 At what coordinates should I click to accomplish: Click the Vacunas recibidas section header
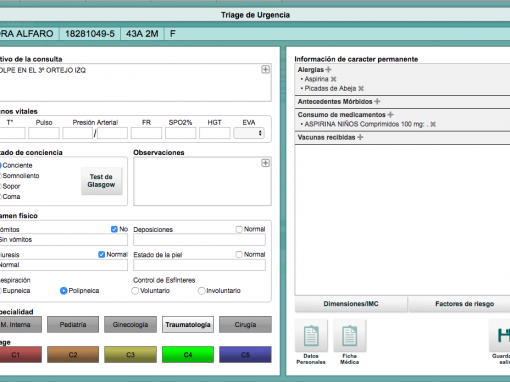click(326, 137)
